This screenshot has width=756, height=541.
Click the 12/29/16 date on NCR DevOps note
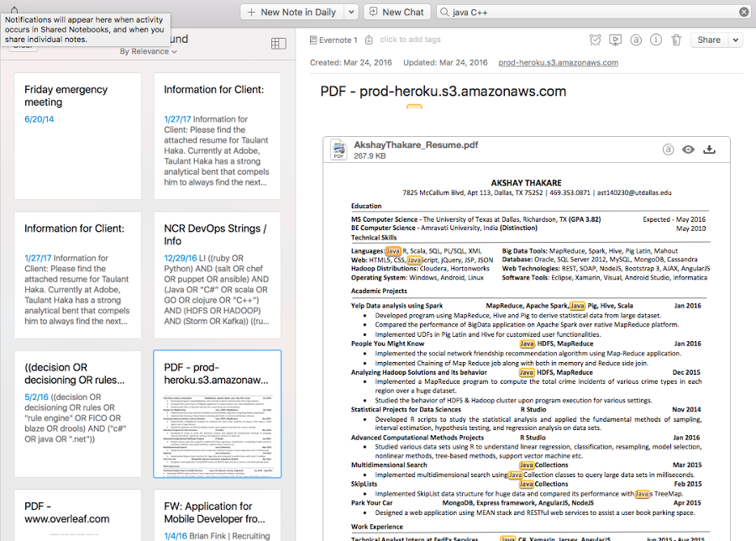181,258
